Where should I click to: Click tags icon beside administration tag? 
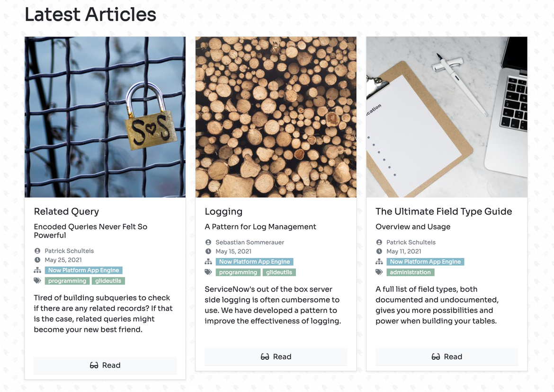(379, 272)
